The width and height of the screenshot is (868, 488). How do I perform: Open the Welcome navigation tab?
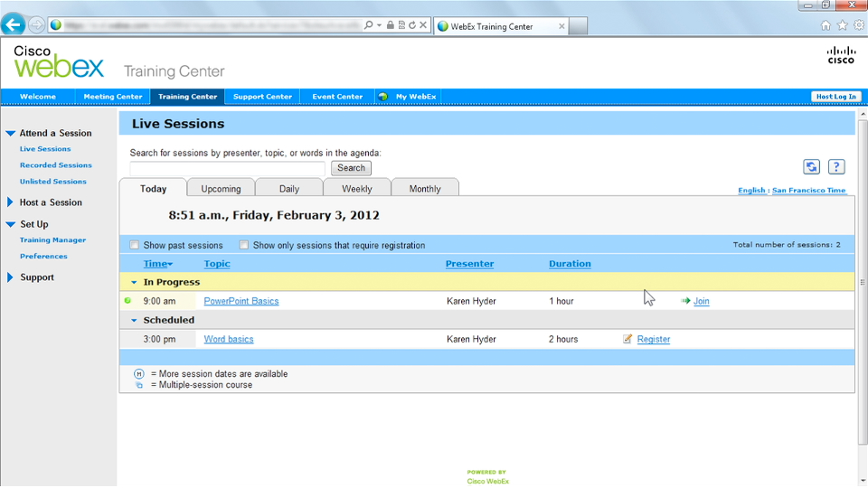38,97
